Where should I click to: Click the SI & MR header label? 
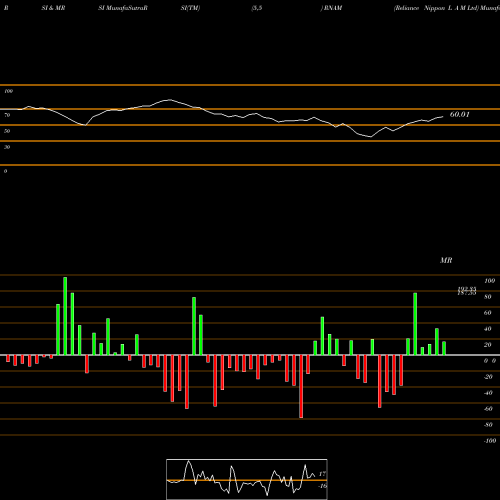click(x=53, y=8)
